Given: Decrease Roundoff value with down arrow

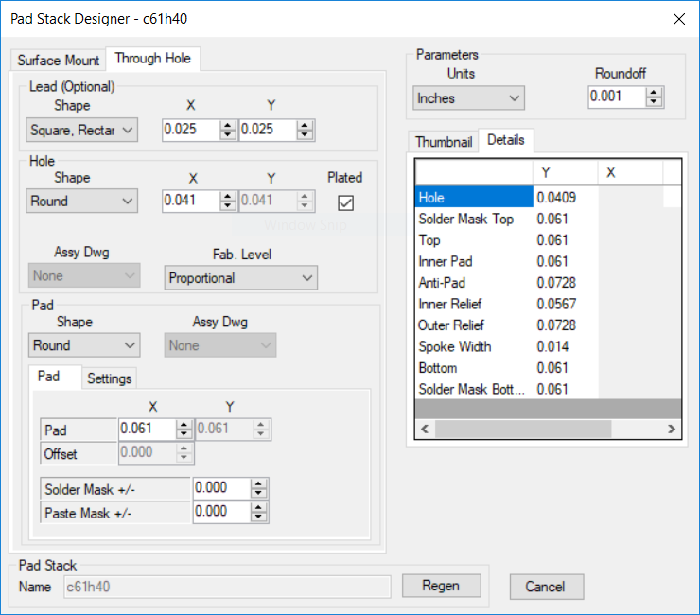Looking at the screenshot, I should [654, 101].
